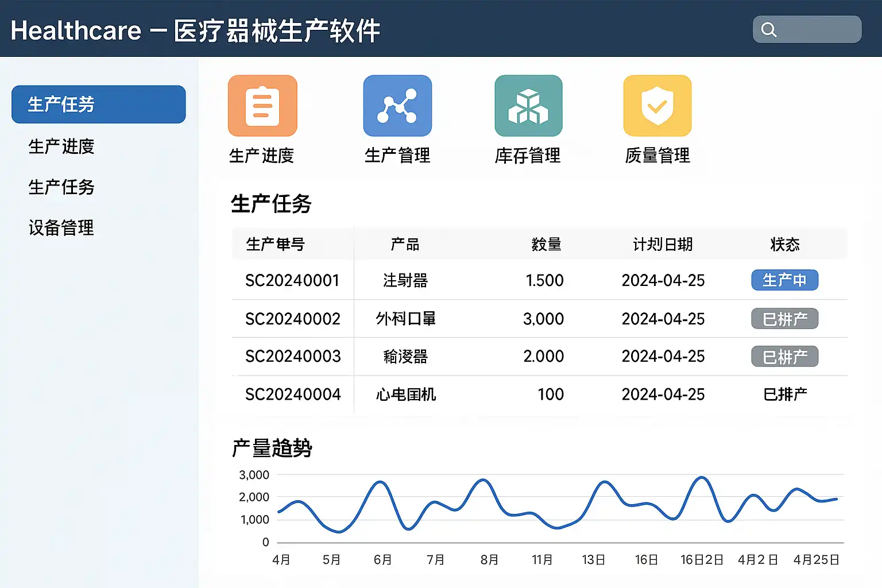
Task: Choose the non-highlighted 生产任务 sidebar entry
Action: pos(61,187)
